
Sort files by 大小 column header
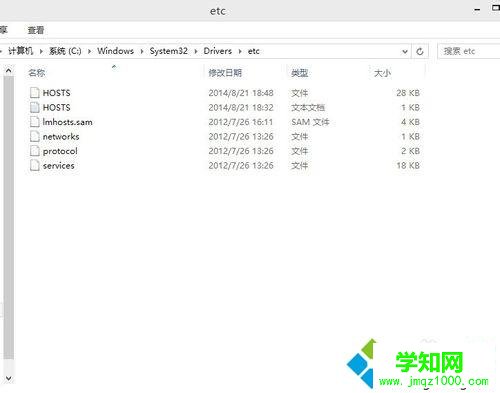(x=382, y=73)
